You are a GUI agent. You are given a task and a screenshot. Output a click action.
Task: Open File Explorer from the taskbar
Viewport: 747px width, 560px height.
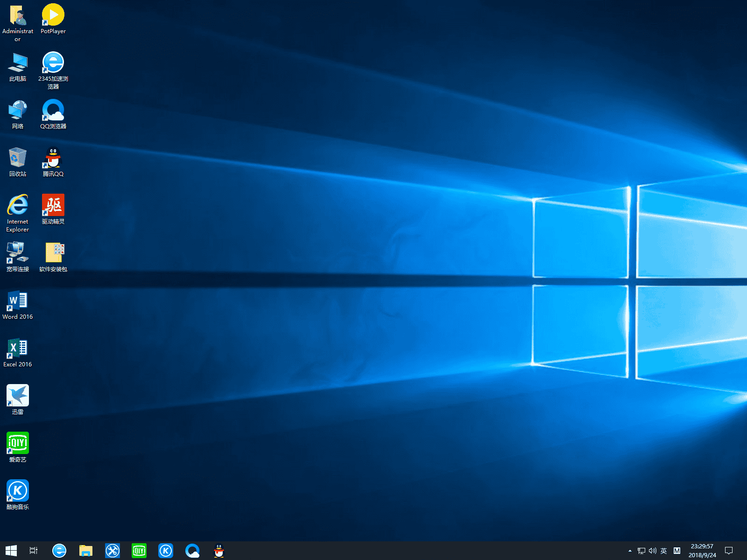[86, 551]
